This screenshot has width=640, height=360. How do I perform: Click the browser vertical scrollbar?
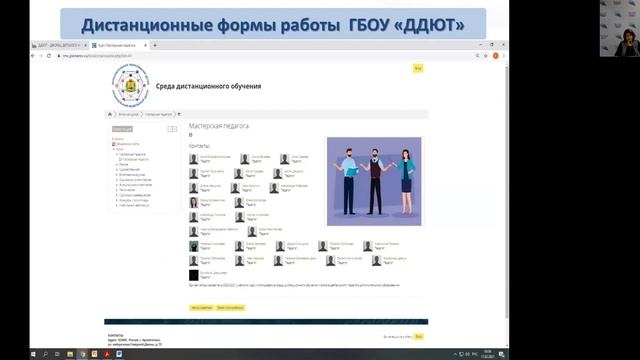coord(507,192)
